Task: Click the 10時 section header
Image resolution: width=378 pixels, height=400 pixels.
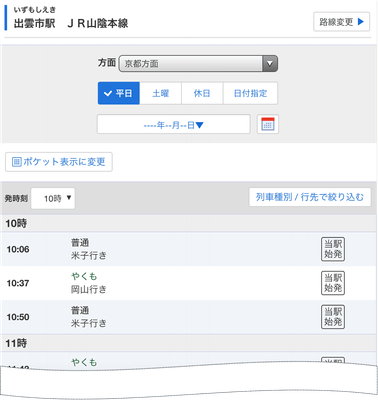Action: tap(189, 223)
